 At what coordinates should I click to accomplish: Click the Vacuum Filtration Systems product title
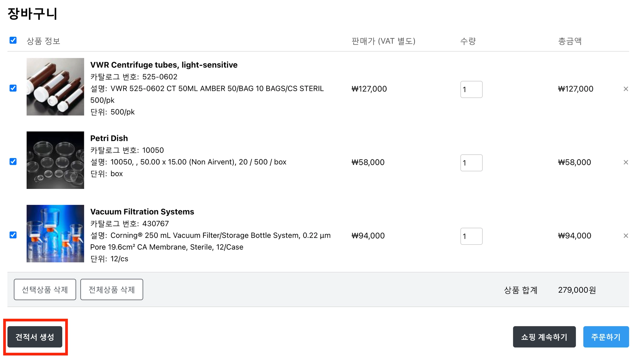[142, 212]
